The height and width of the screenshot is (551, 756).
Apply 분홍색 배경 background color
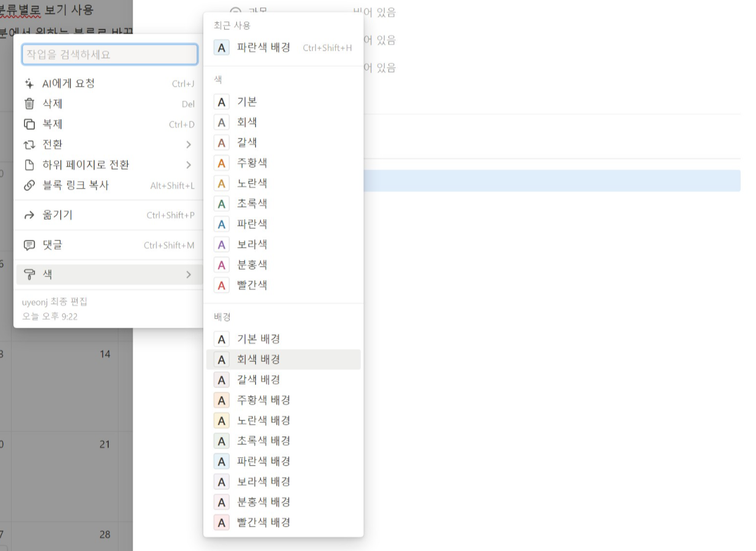pos(283,502)
